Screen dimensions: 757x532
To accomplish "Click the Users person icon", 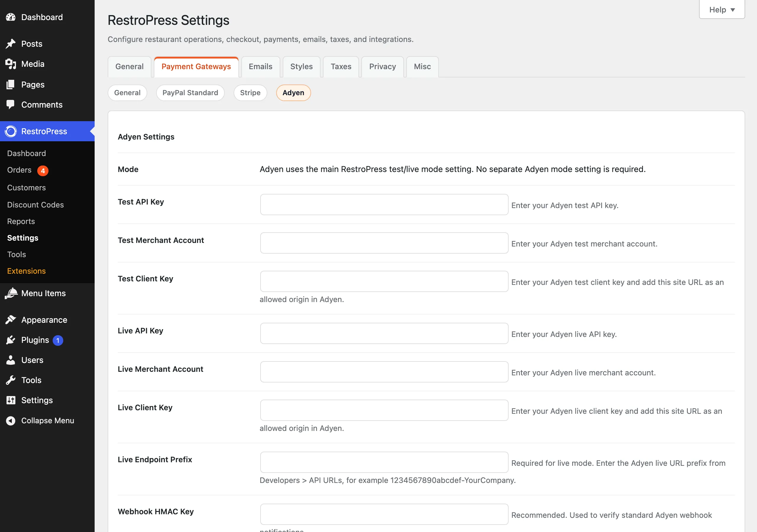I will pos(11,360).
